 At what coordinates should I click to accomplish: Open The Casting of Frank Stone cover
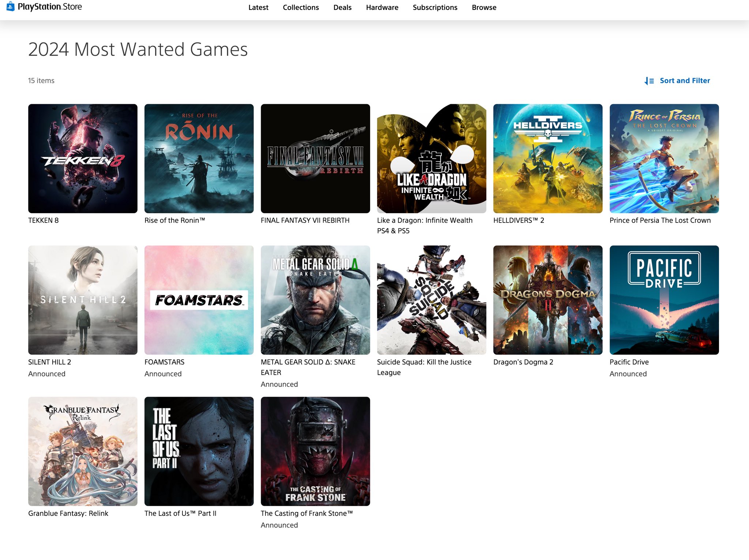tap(315, 451)
